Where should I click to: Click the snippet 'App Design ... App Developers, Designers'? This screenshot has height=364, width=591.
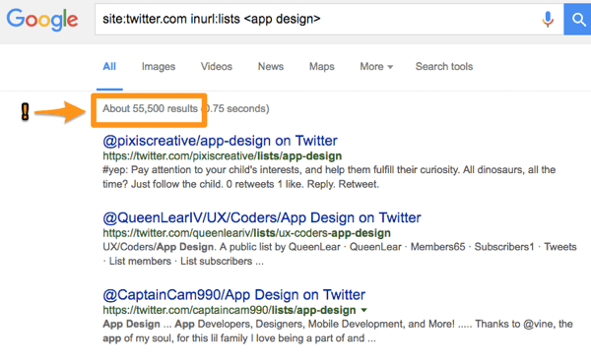pos(338,331)
